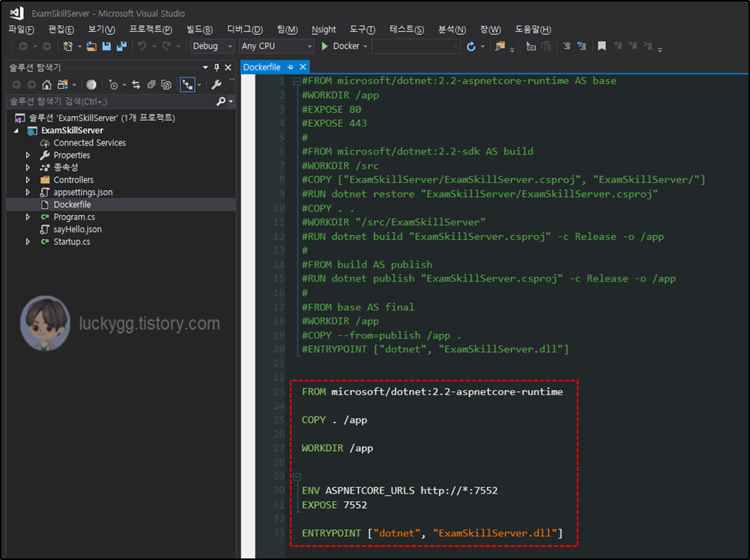Pin the Dockerfile tab

coord(291,67)
